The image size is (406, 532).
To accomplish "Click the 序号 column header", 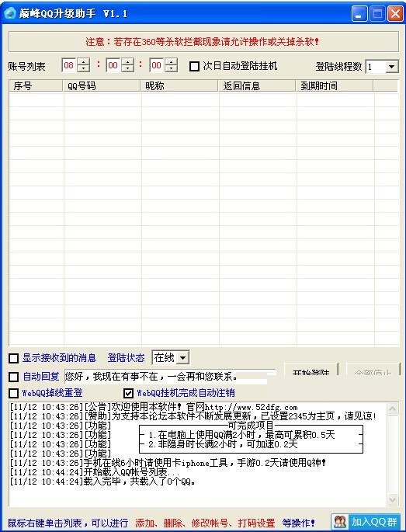I will tap(36, 86).
